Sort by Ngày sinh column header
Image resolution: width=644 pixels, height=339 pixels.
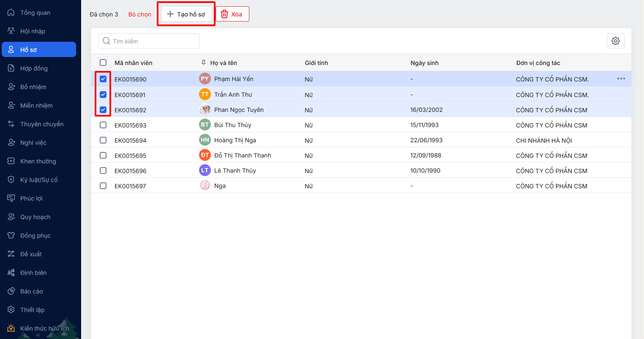pos(424,63)
